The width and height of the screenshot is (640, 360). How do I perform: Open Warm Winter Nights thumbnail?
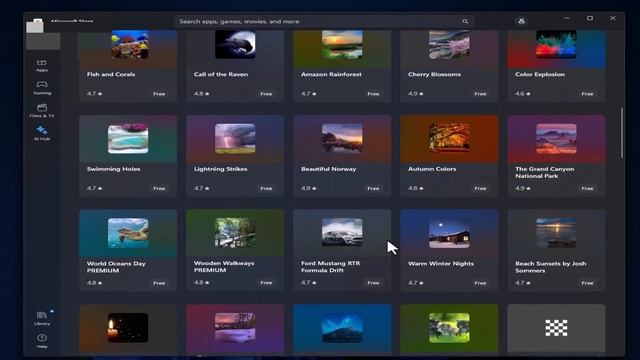(449, 233)
